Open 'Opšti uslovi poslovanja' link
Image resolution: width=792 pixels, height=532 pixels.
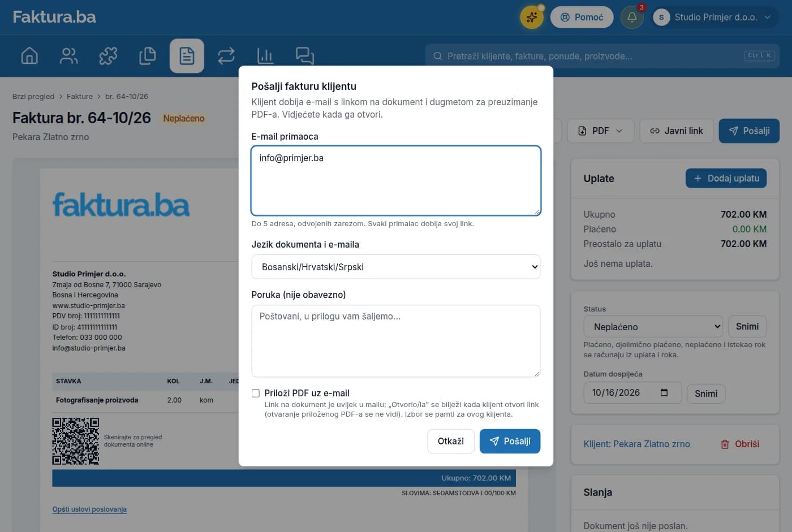coord(89,509)
